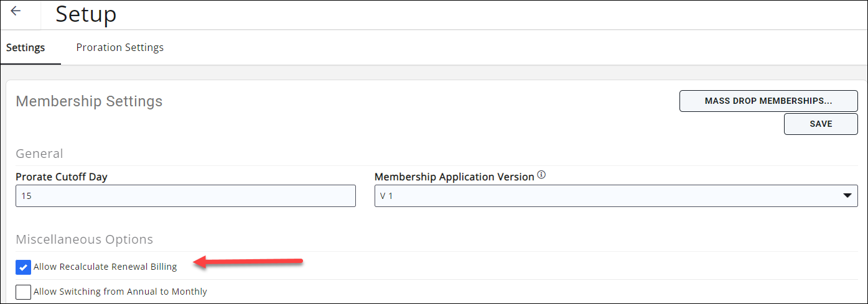This screenshot has width=868, height=304.
Task: Click the 'Allow Recalculate Renewal Billing' label text
Action: tap(105, 267)
